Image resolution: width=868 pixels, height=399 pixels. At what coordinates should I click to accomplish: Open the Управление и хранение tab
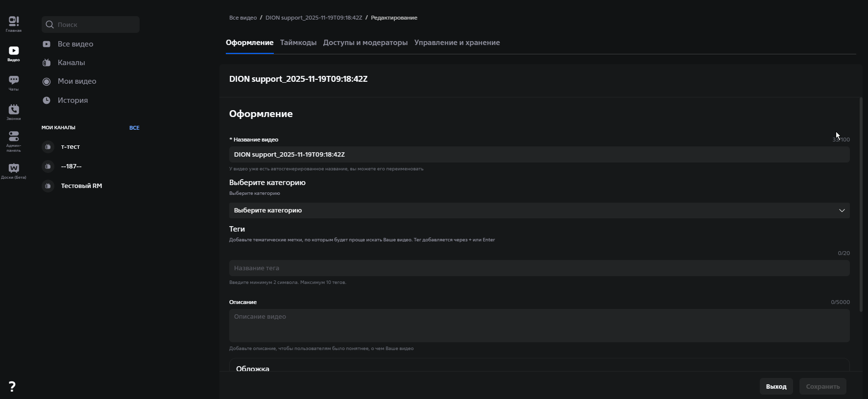[457, 43]
